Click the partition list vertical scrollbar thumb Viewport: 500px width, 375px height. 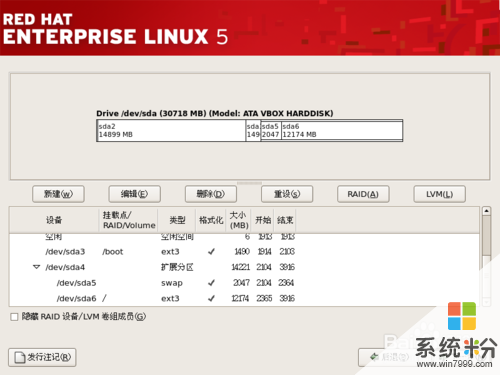pyautogui.click(x=486, y=236)
